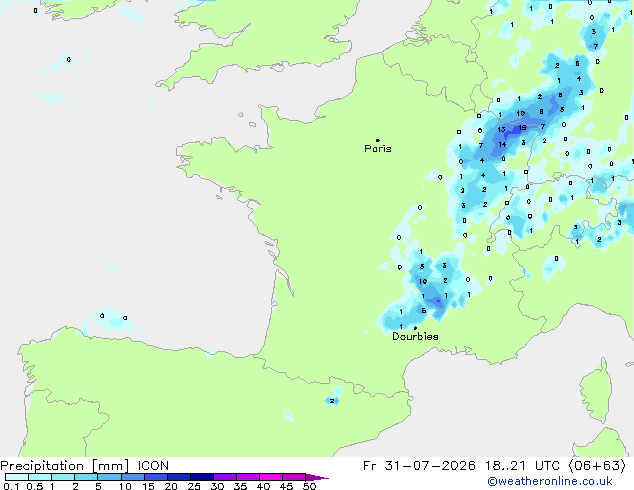This screenshot has height=490, width=634.
Task: Click the above-50 mm arrow legend tip
Action: [x=317, y=477]
